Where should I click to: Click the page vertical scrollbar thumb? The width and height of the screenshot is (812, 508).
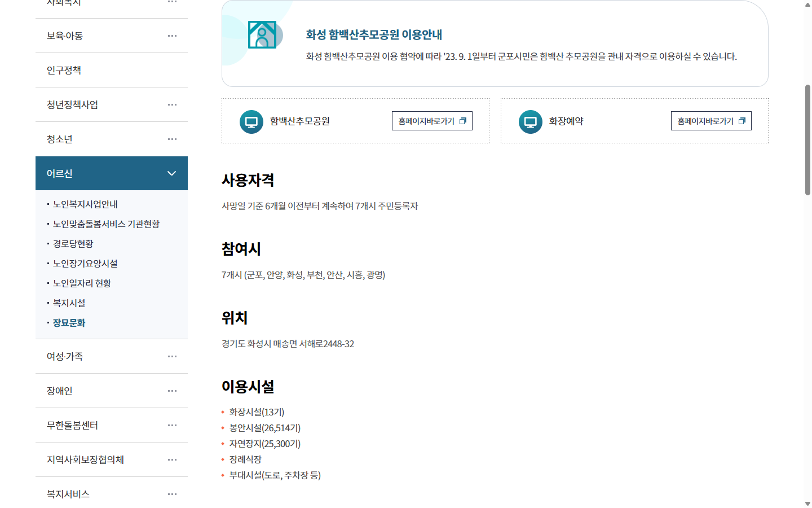coord(807,140)
